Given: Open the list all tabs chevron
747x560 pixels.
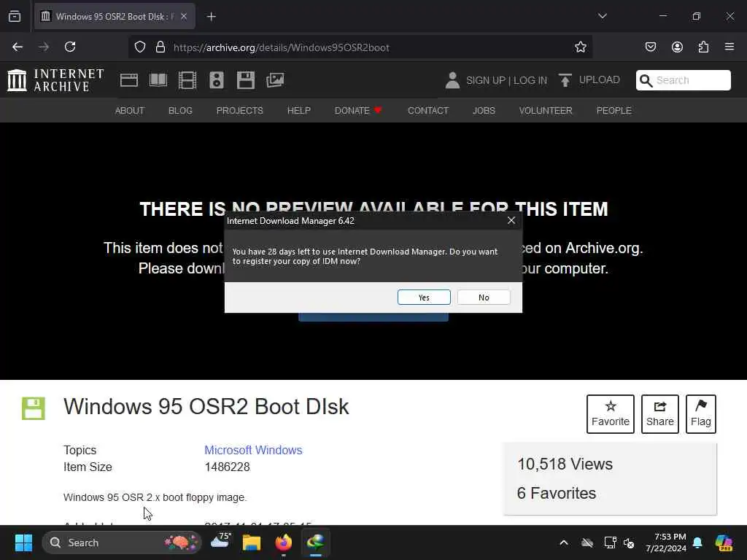Looking at the screenshot, I should (x=602, y=16).
